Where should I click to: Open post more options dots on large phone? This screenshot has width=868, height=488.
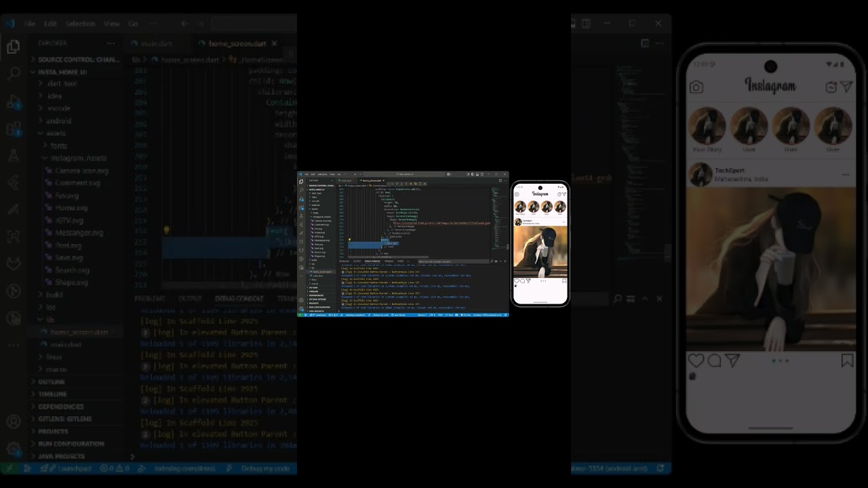846,175
